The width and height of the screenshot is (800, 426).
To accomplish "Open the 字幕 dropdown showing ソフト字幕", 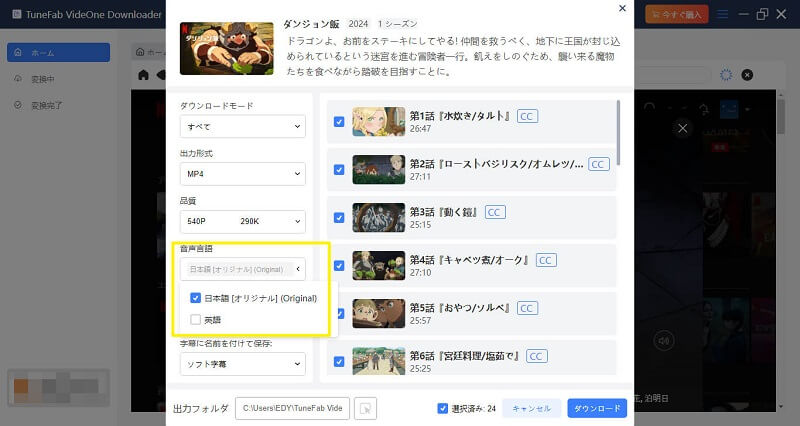I will click(x=242, y=364).
